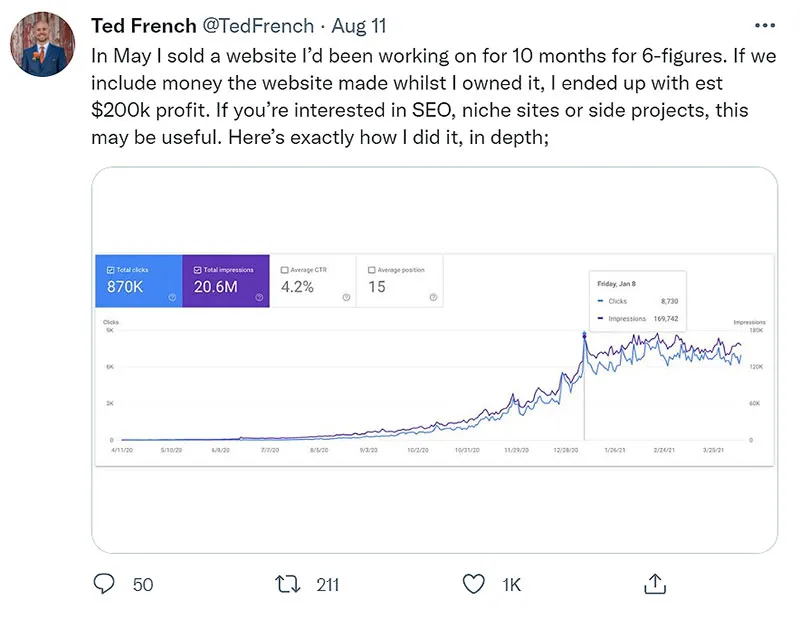This screenshot has height=619, width=800.
Task: Select the peak data point on the chart
Action: [585, 335]
